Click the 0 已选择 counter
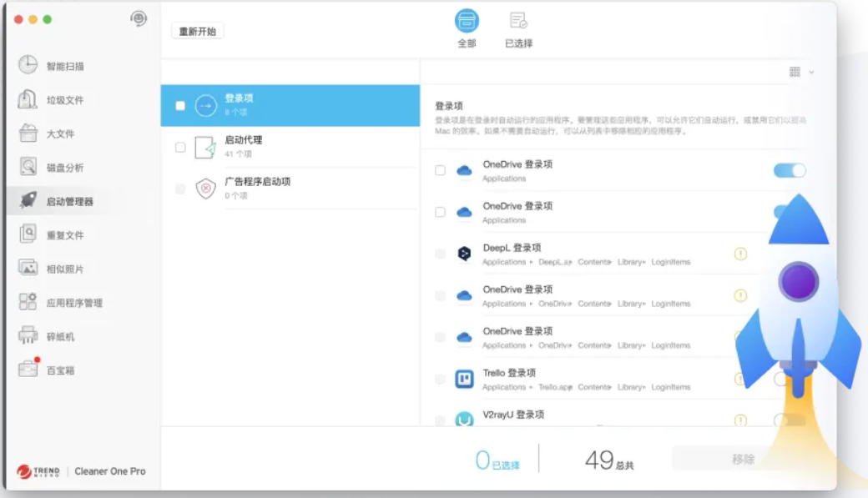The image size is (868, 498). click(497, 460)
